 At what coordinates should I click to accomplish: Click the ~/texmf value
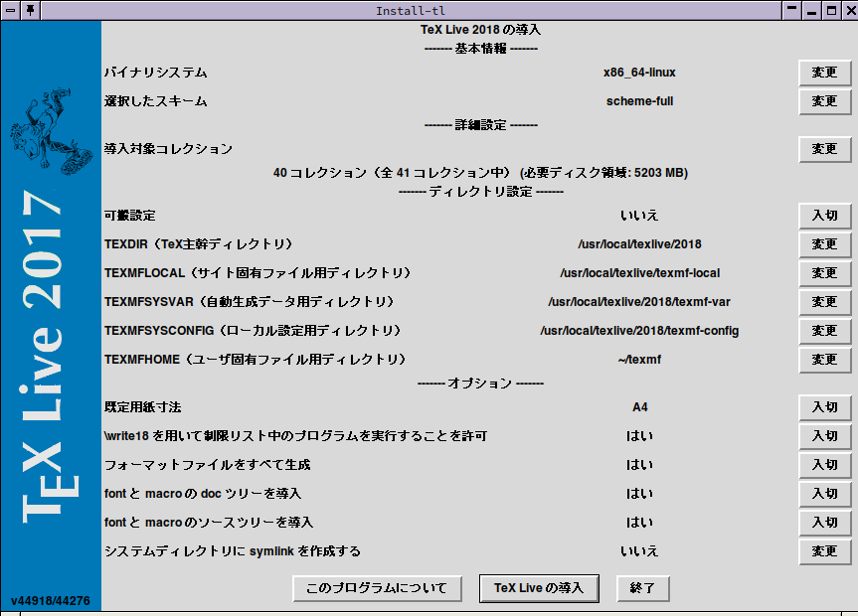(639, 360)
